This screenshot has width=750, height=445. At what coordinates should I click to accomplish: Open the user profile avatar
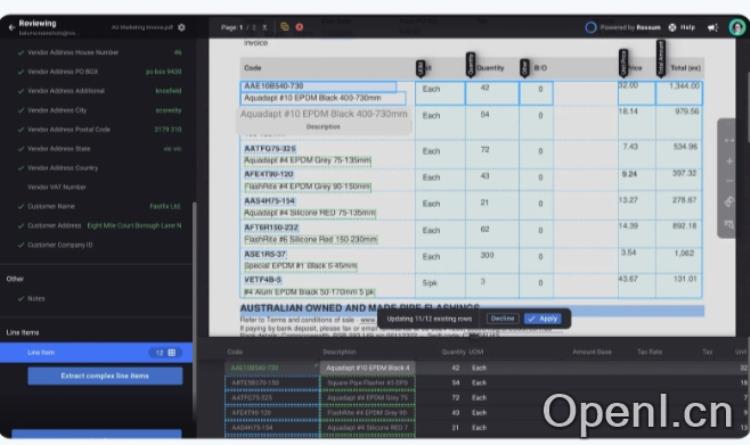tap(736, 27)
